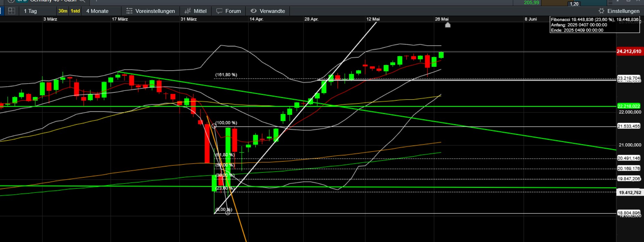
Task: Select the Fibonacci 100,00 % anchor circle
Action: 214,126
